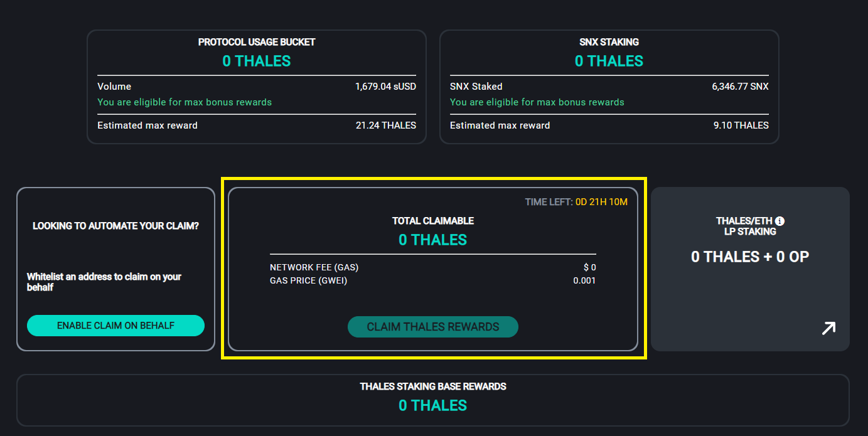The image size is (868, 436).
Task: Select the 21.24 THALES estimated max reward
Action: (x=385, y=125)
